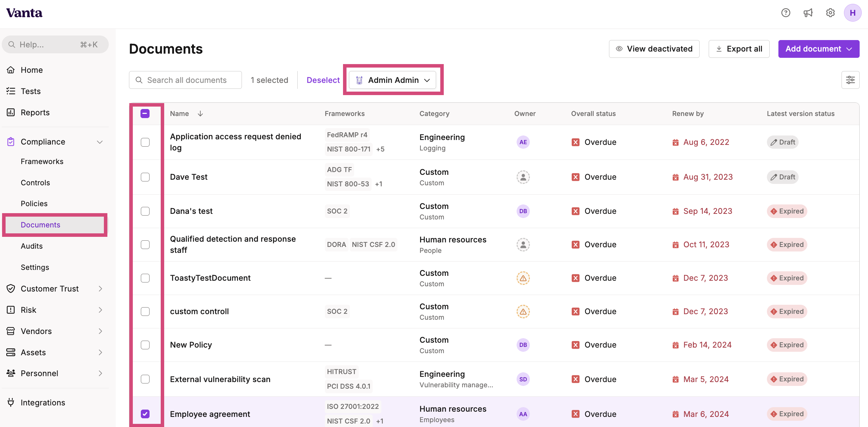Click the Risk alert icon

[11, 310]
